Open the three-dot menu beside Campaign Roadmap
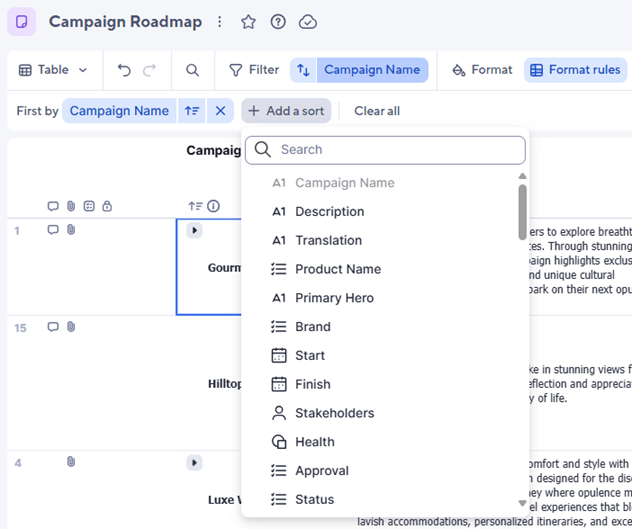Viewport: 632px width, 529px height. [220, 21]
